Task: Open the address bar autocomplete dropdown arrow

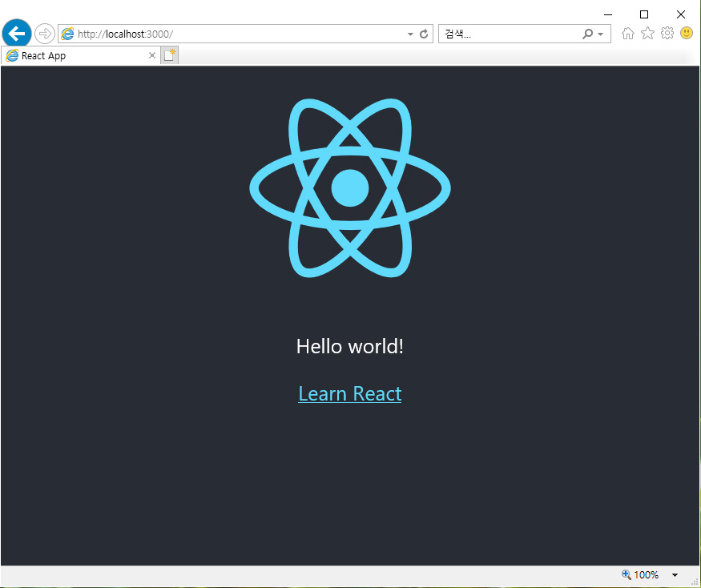Action: click(x=410, y=34)
